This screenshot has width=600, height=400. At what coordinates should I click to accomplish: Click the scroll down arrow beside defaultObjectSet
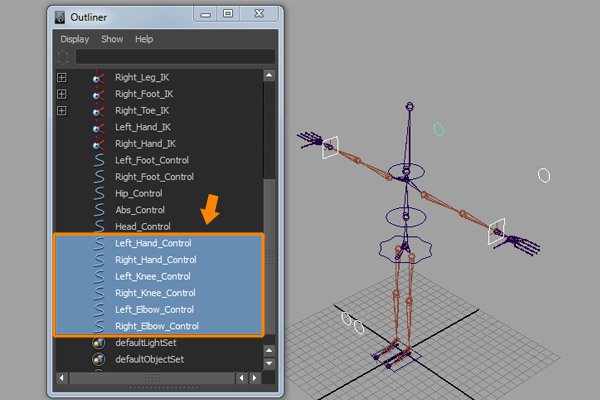click(x=269, y=363)
